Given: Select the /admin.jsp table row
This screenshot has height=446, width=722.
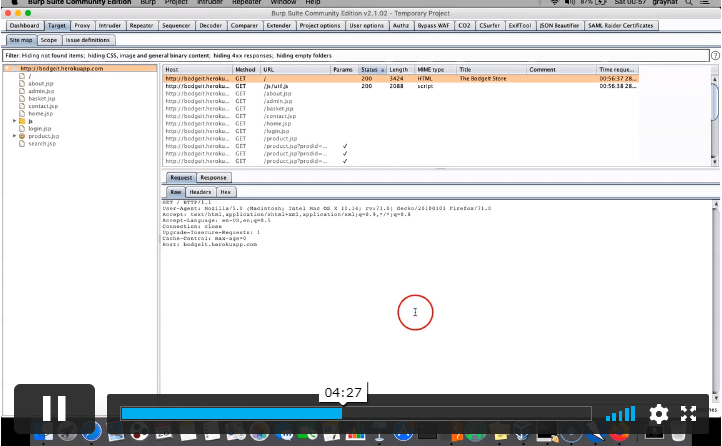Looking at the screenshot, I should (400, 101).
